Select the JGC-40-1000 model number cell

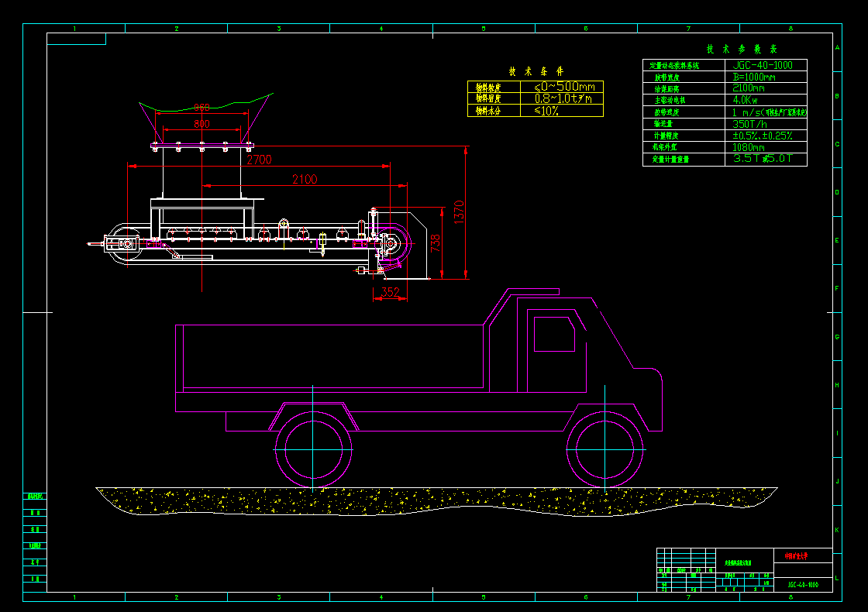coord(762,65)
